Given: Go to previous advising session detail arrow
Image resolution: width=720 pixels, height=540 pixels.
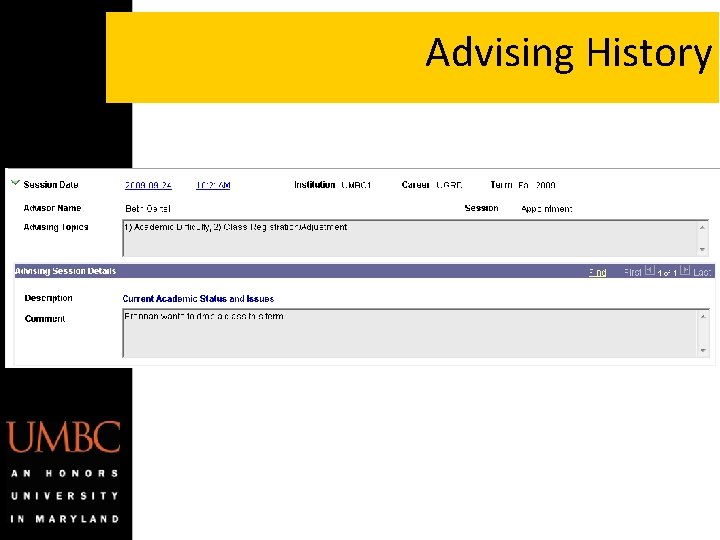Looking at the screenshot, I should click(x=649, y=270).
